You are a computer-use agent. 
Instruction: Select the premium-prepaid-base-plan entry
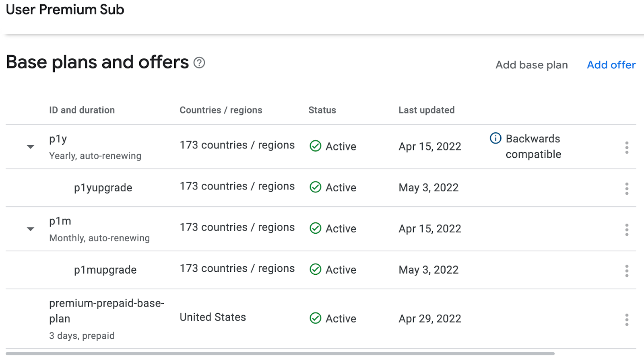coord(106,311)
